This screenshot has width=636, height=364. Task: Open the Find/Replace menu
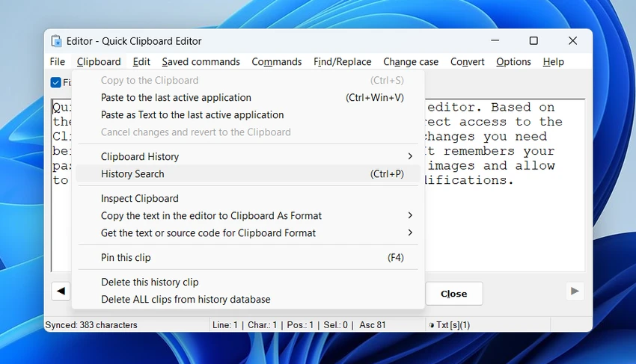point(343,61)
